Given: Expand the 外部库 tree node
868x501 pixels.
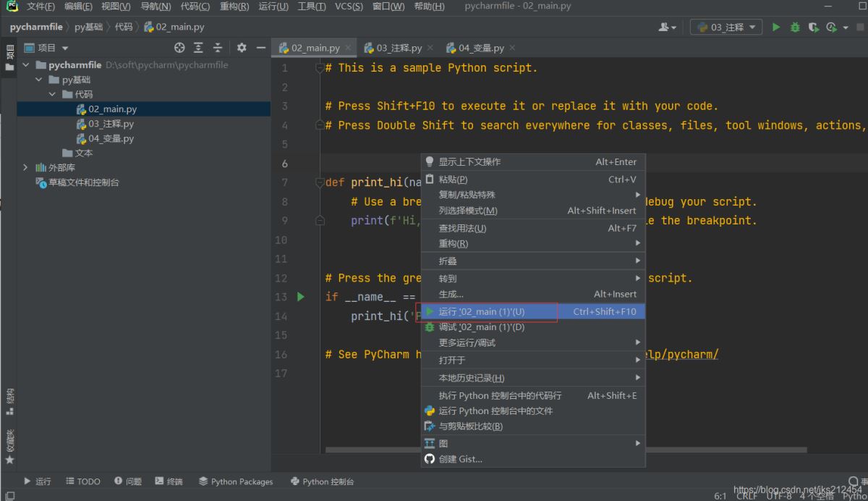Looking at the screenshot, I should point(27,167).
